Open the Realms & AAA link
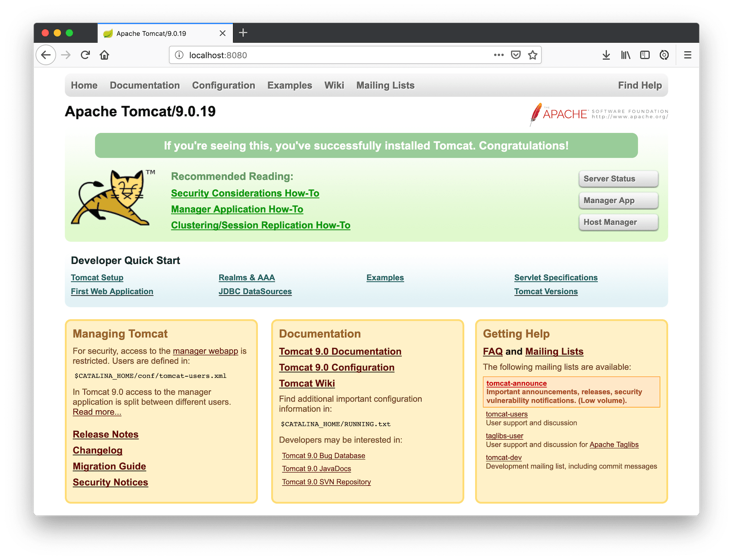Viewport: 733px width, 560px height. click(x=247, y=277)
